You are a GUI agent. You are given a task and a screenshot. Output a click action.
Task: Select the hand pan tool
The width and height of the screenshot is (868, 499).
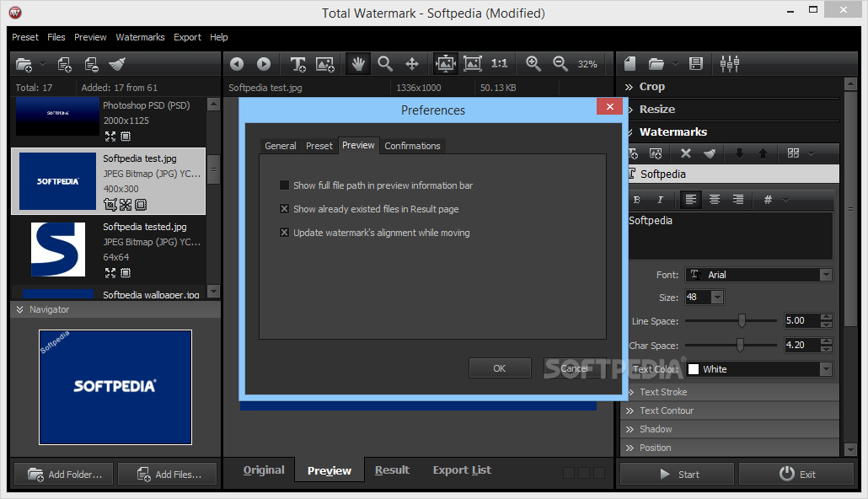point(358,64)
